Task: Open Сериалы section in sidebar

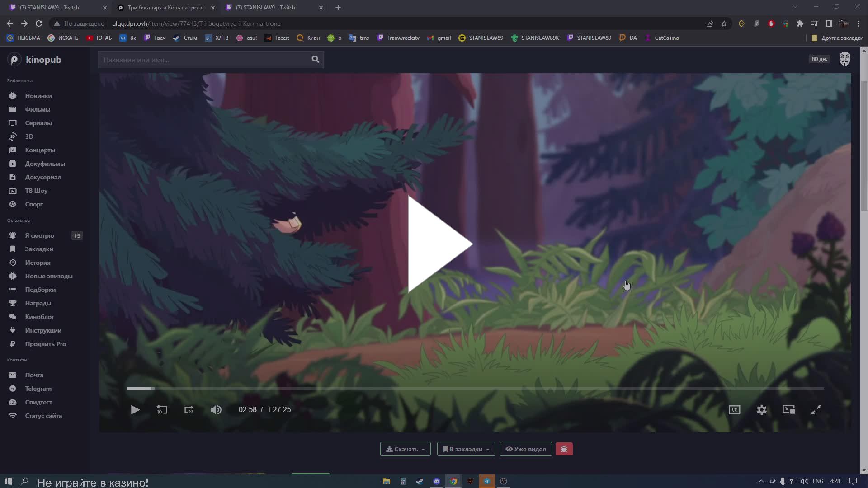Action: click(x=38, y=123)
